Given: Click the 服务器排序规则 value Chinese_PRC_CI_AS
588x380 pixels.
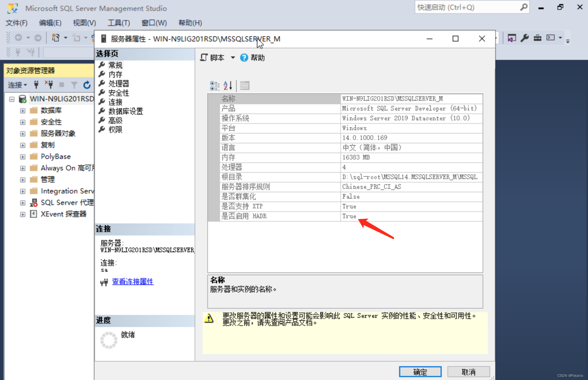Looking at the screenshot, I should [x=371, y=187].
